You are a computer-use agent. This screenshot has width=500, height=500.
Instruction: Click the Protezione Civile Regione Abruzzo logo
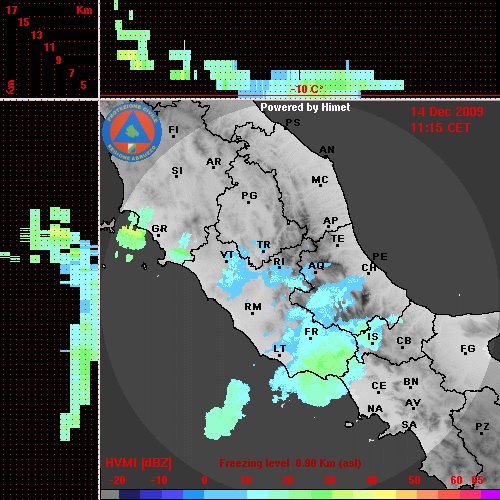(x=132, y=132)
